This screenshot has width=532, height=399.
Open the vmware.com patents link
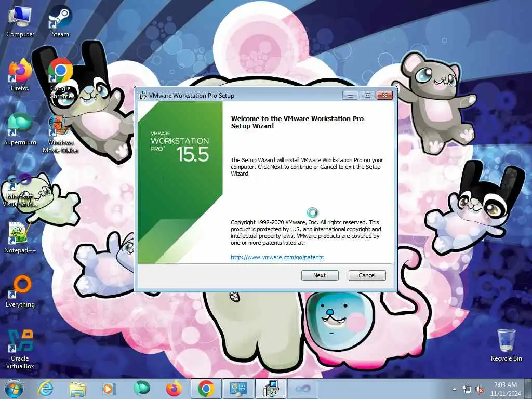point(277,257)
